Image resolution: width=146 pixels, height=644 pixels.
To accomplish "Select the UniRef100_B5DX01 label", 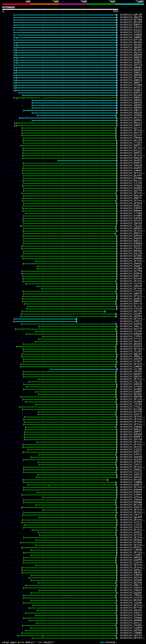I will click(x=131, y=233).
